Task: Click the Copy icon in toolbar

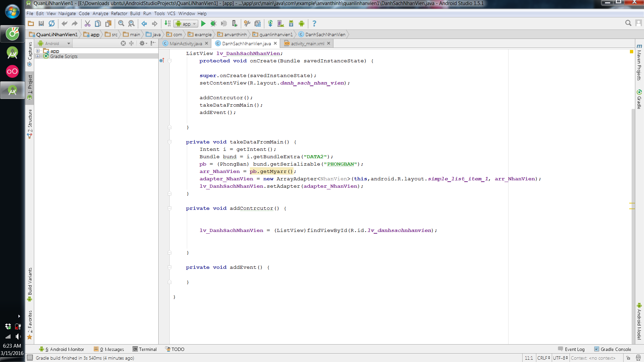Action: pos(98,23)
